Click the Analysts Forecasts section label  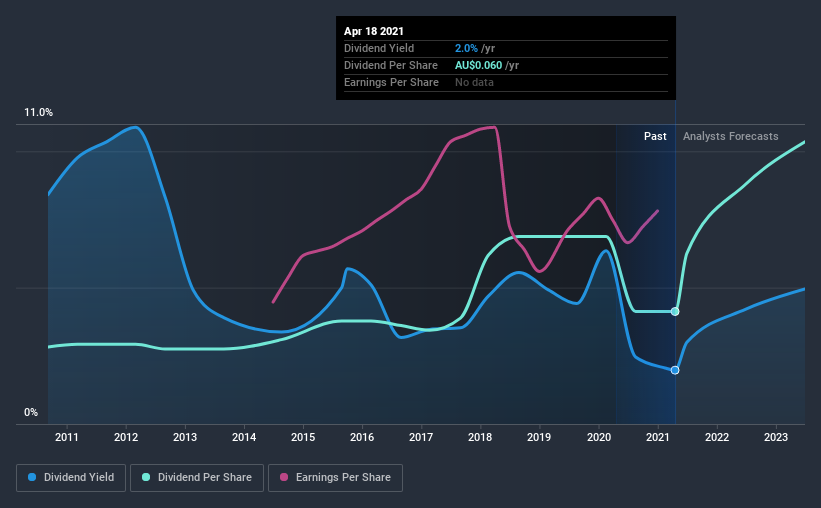(x=730, y=136)
